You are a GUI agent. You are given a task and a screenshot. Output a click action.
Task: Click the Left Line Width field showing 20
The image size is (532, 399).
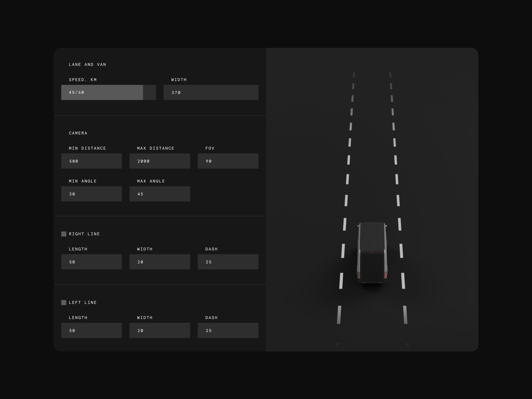(159, 330)
